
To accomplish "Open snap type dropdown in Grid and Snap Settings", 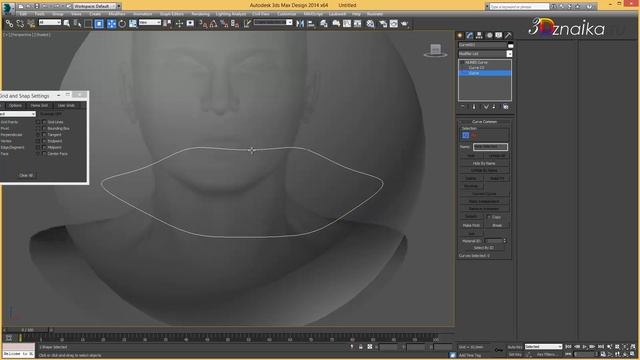I will pyautogui.click(x=18, y=114).
